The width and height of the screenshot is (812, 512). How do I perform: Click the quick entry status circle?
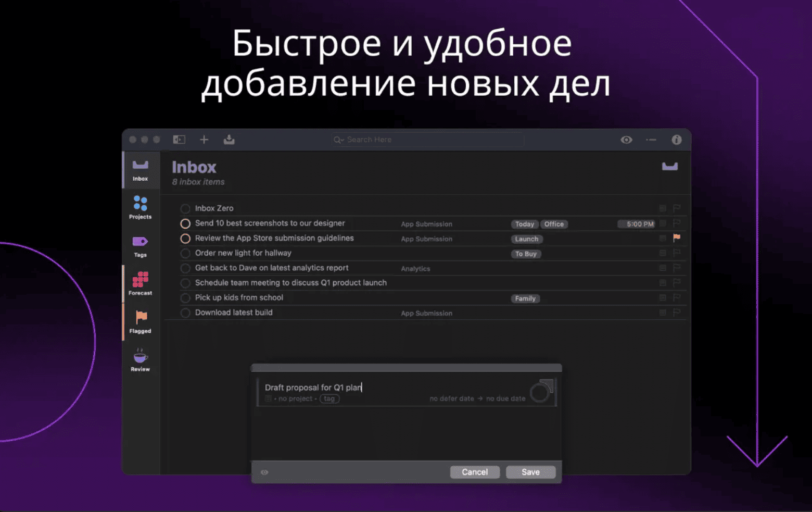(x=540, y=392)
